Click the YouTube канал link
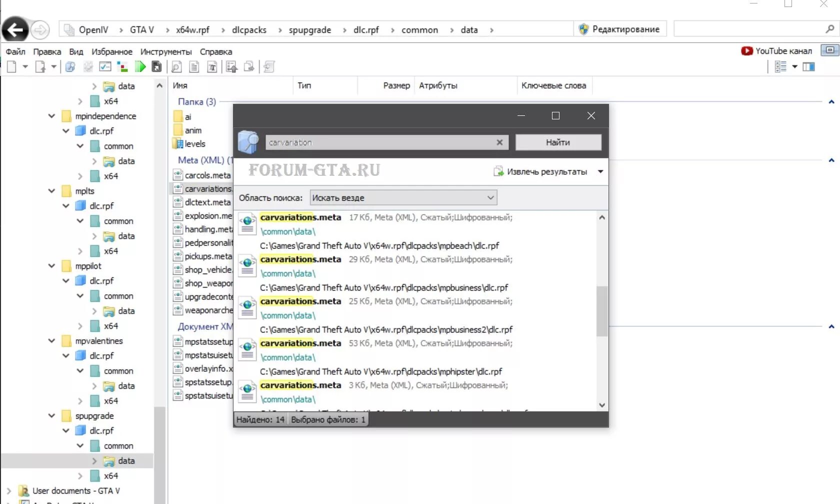 pyautogui.click(x=776, y=51)
